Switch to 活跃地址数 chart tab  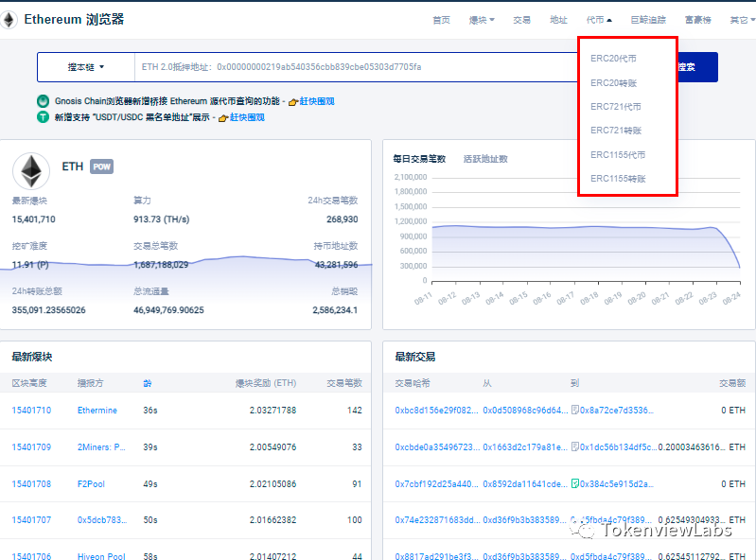tap(485, 159)
